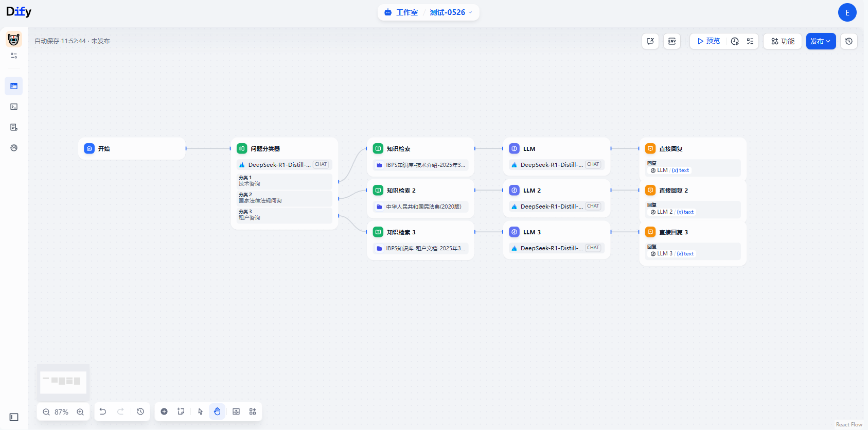Click the IBPS知识库-租户文档 dataset entry
This screenshot has height=430, width=868.
click(x=421, y=248)
